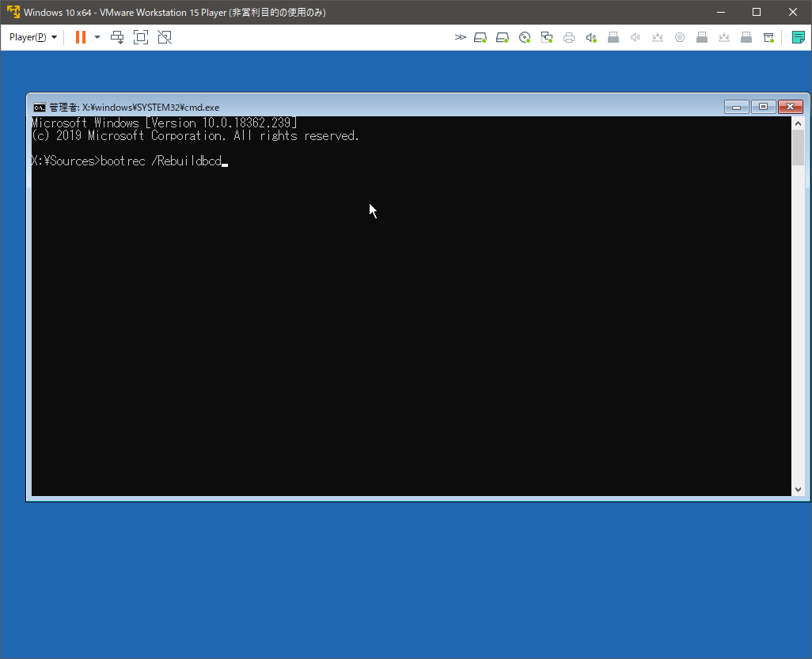Click the "(c) 2019 Microsoft Corporation" line
This screenshot has width=812, height=659.
(195, 135)
